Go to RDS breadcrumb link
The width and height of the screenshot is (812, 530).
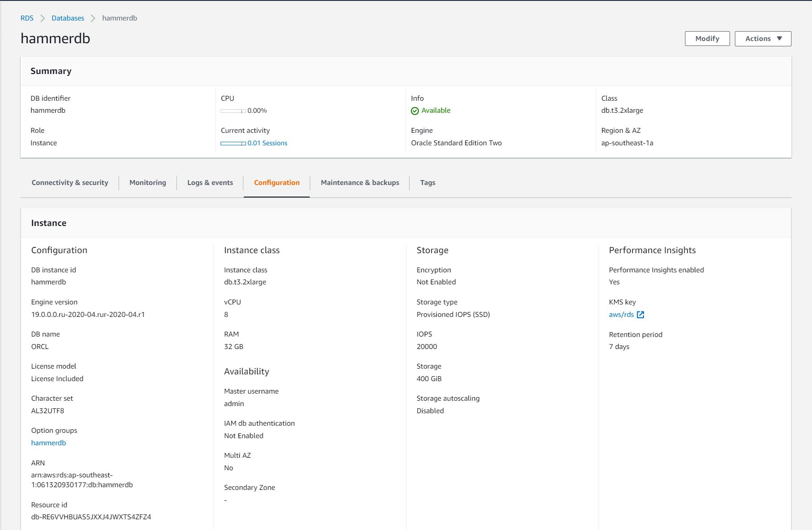(27, 18)
